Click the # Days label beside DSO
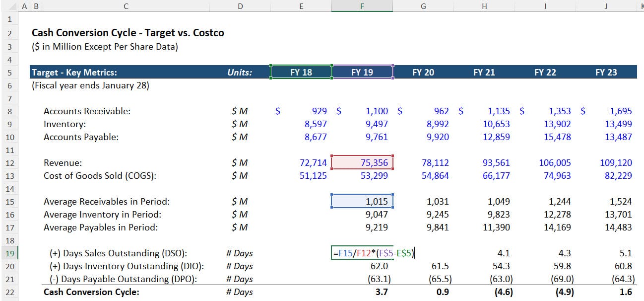The image size is (644, 301). [240, 253]
